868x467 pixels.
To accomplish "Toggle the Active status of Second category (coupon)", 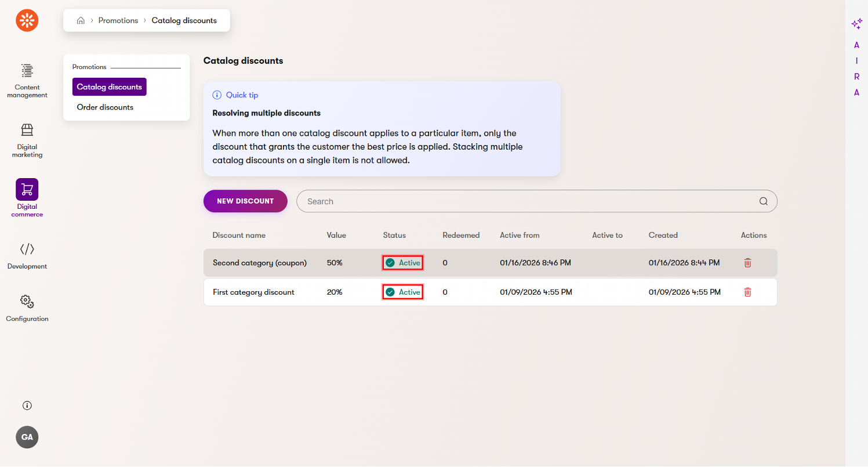I will [402, 262].
